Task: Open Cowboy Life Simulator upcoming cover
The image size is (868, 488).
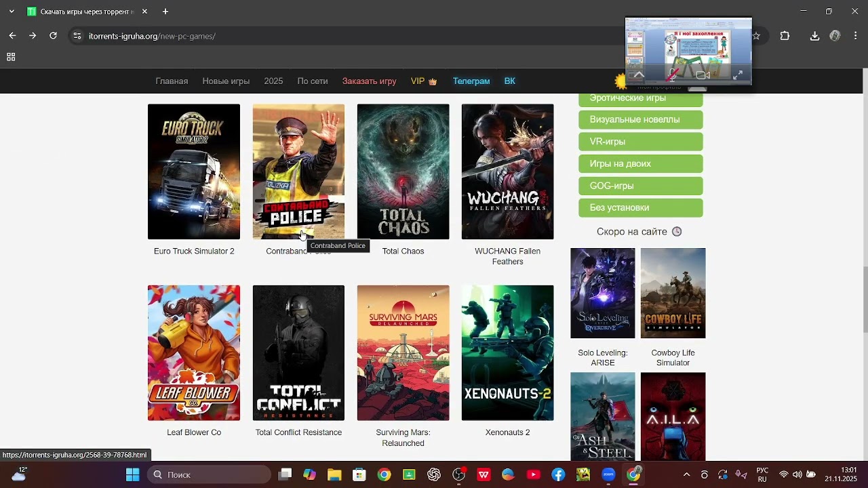Action: 673,293
